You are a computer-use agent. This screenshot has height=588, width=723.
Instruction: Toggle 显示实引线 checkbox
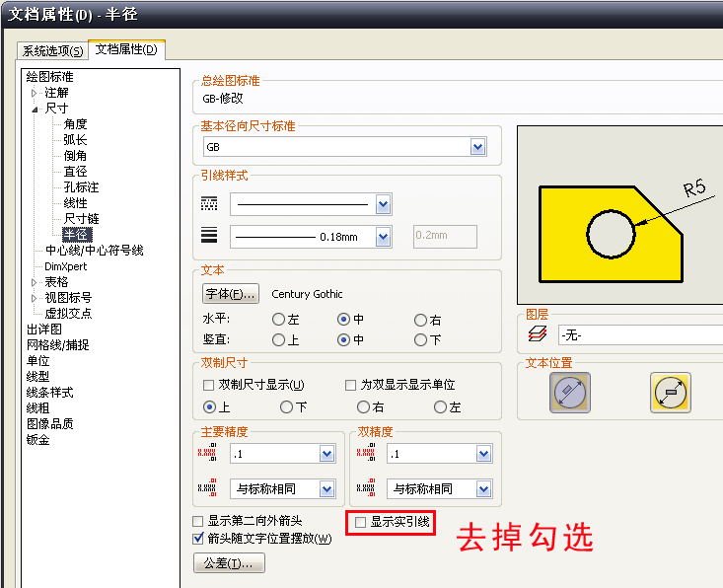tap(360, 522)
